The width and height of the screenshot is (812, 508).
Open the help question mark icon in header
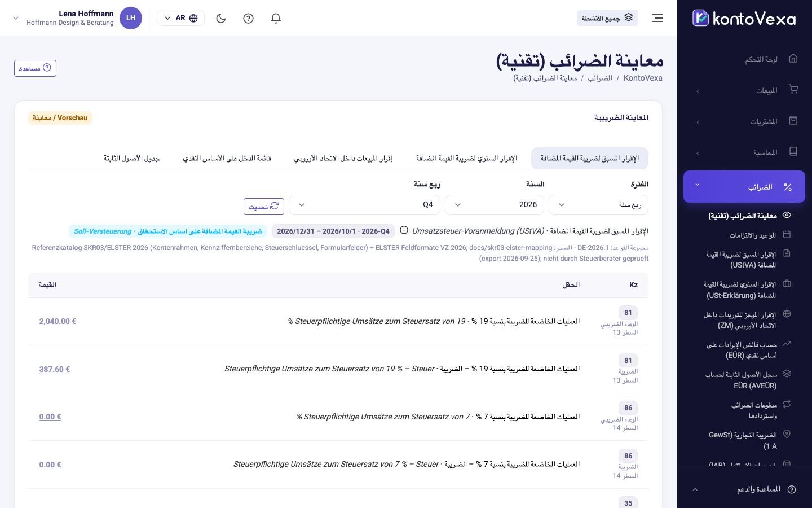[248, 18]
